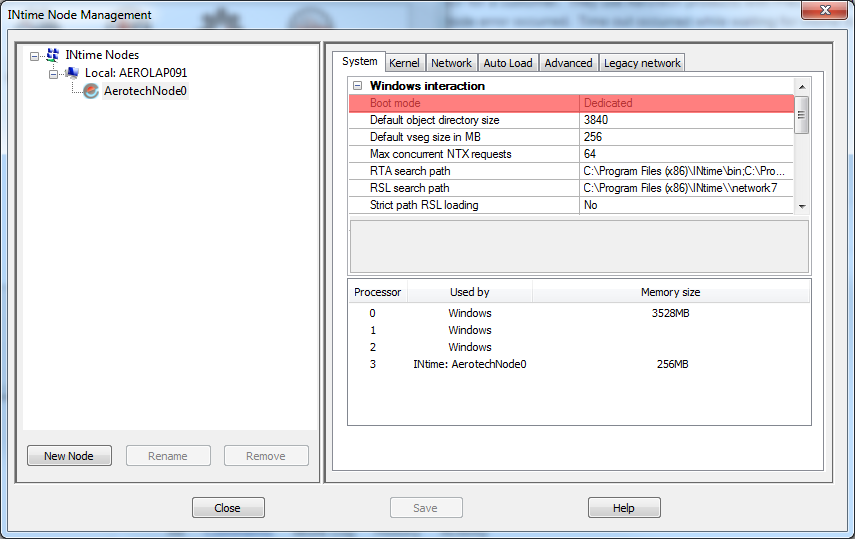Open the Network tab
855x539 pixels.
451,63
